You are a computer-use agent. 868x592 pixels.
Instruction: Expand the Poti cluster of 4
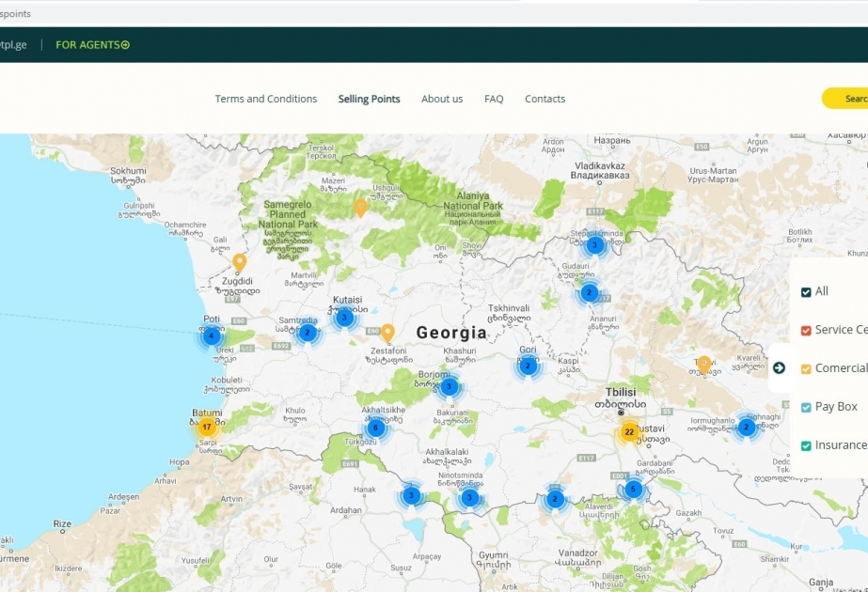point(211,335)
